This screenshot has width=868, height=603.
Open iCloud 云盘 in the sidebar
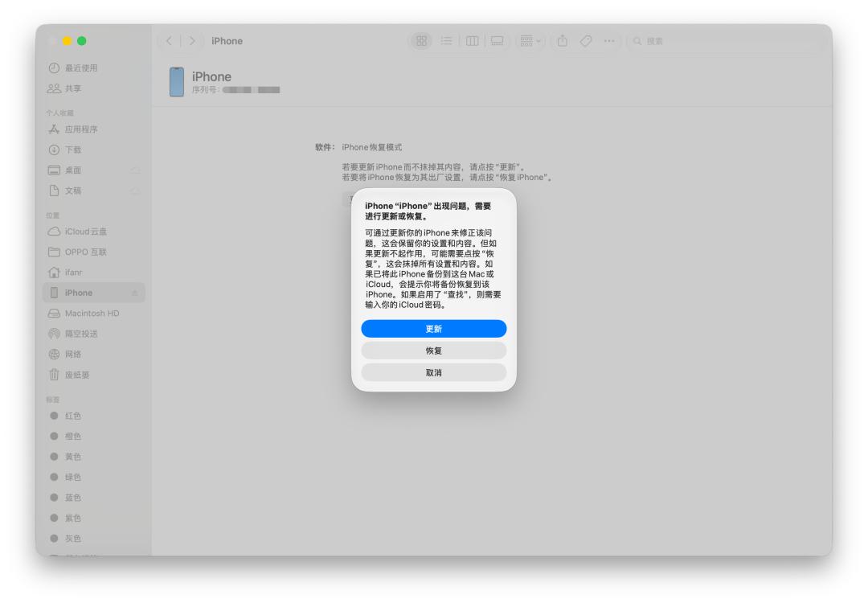[93, 232]
